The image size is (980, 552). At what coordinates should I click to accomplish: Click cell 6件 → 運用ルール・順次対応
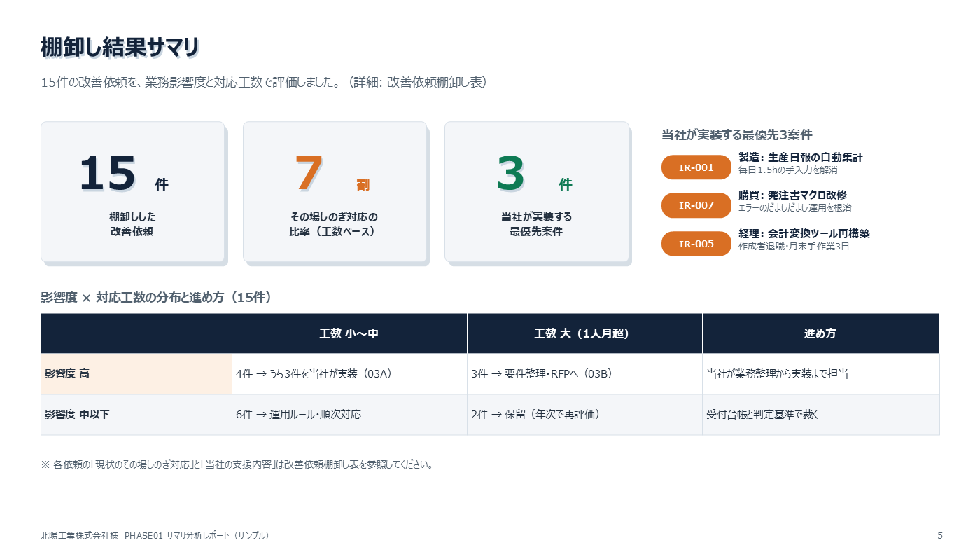pos(349,415)
